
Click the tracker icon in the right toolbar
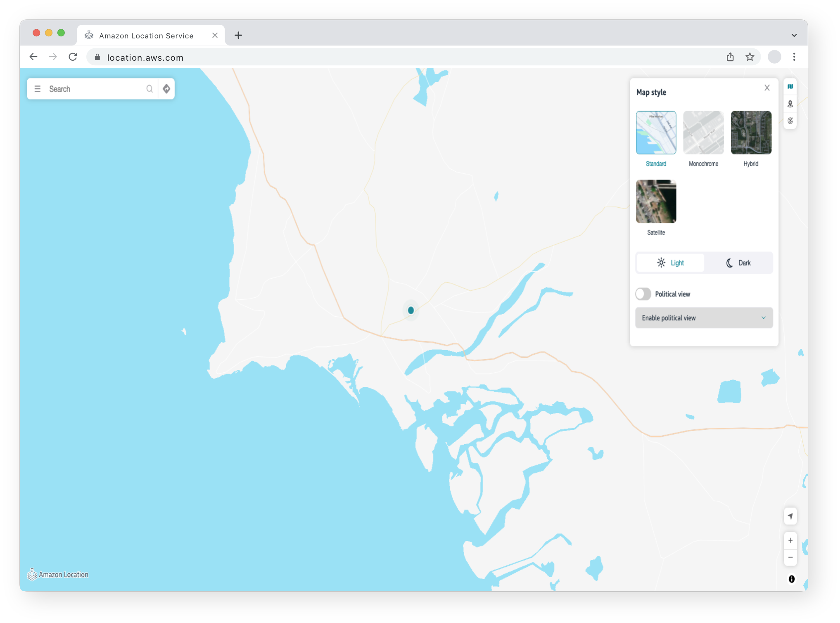(x=790, y=121)
